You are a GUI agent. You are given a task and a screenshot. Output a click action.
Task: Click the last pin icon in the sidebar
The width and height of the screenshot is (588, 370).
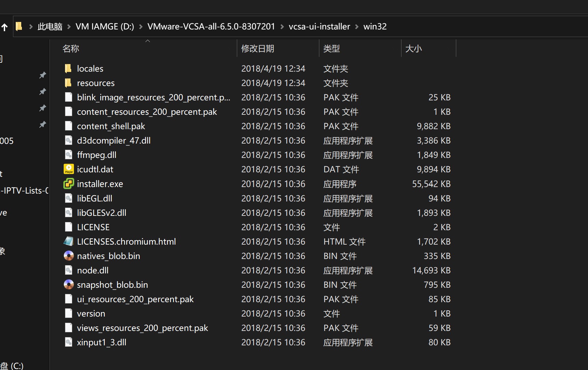point(42,124)
